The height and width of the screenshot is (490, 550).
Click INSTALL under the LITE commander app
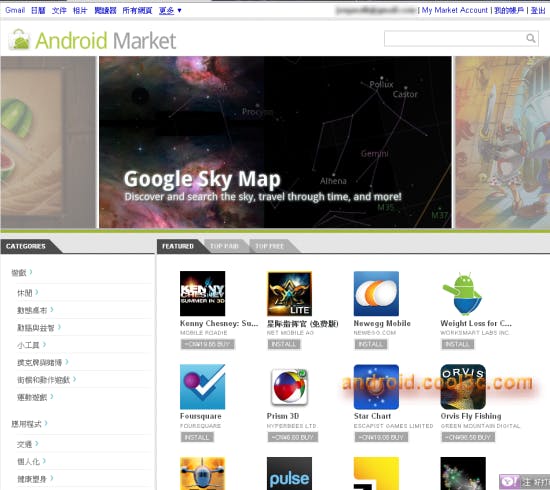tap(284, 344)
